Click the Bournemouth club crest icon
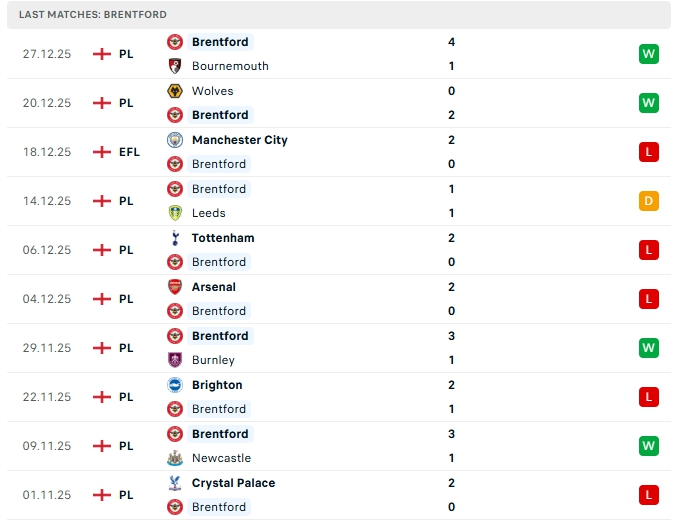This screenshot has height=522, width=683. tap(175, 66)
